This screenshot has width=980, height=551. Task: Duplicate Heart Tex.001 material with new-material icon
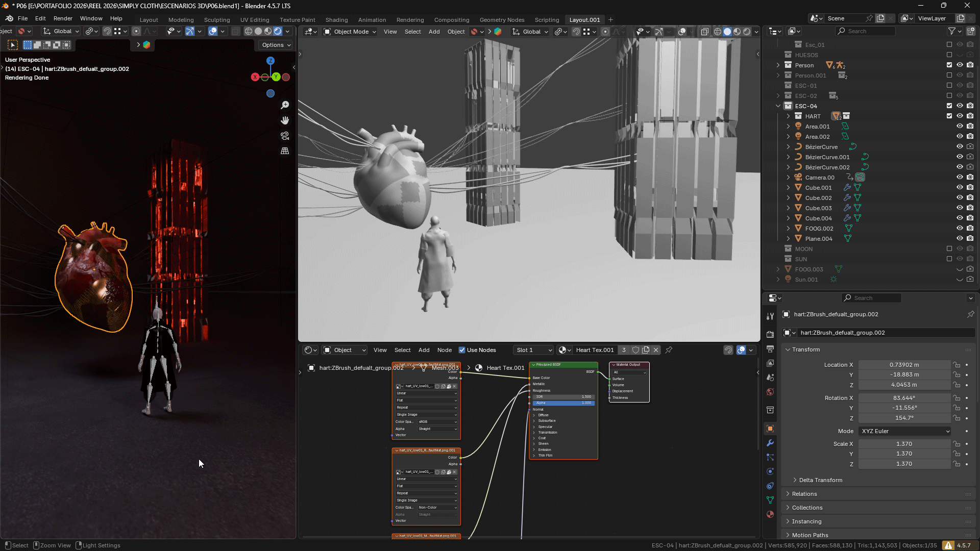pyautogui.click(x=646, y=350)
